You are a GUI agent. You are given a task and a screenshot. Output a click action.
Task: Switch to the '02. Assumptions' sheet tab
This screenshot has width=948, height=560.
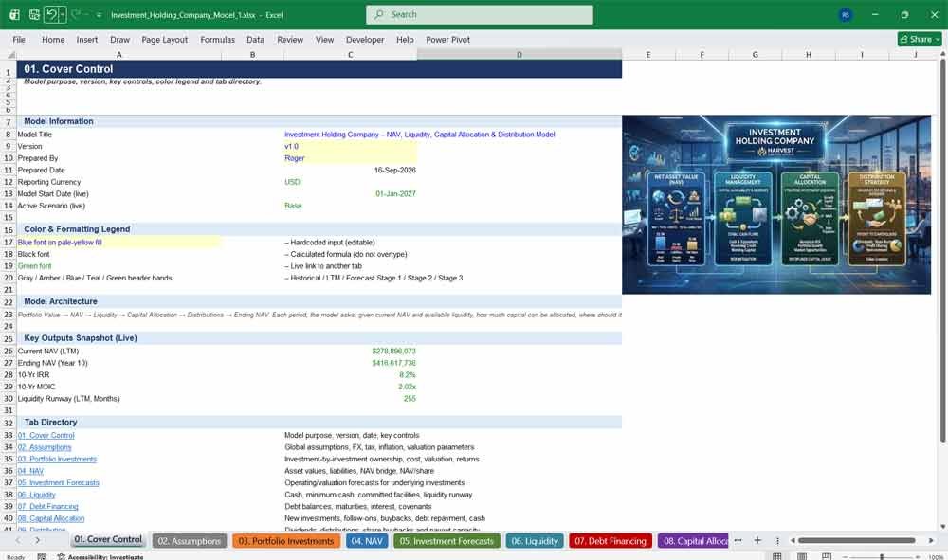click(x=190, y=541)
